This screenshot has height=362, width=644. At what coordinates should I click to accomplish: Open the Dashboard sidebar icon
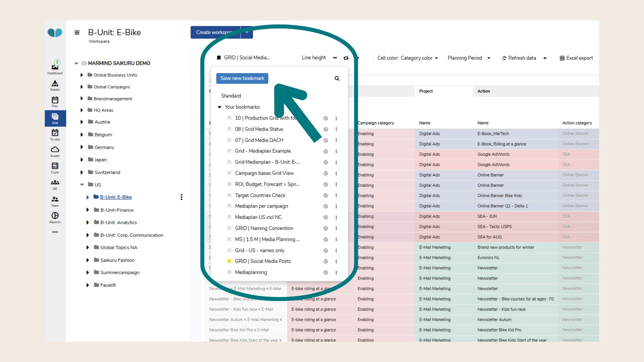(x=55, y=67)
